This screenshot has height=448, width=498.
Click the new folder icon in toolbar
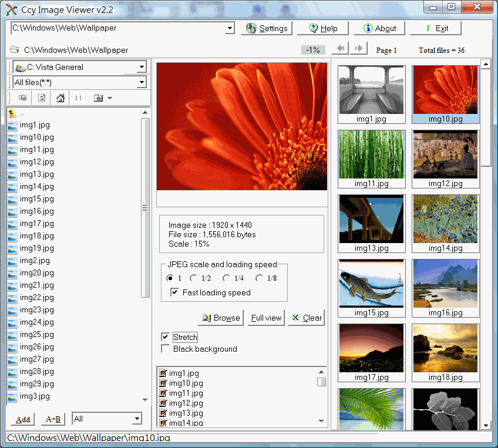[98, 98]
